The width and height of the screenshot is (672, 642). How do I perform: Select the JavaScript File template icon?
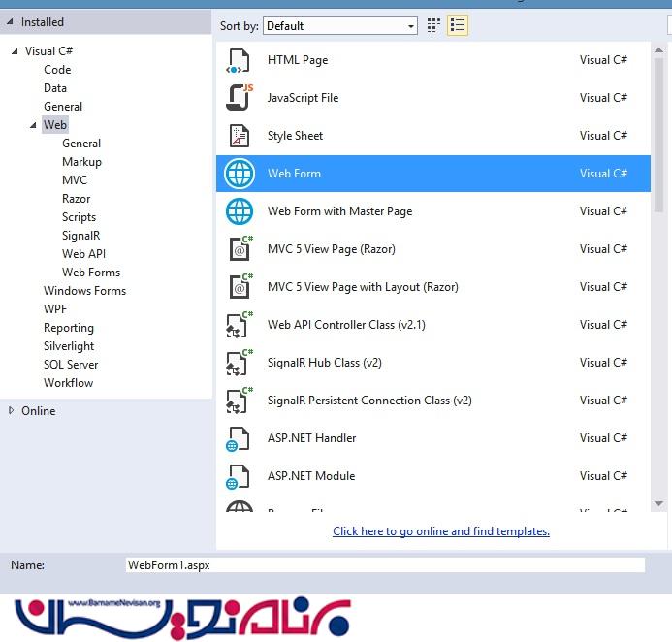(x=239, y=98)
